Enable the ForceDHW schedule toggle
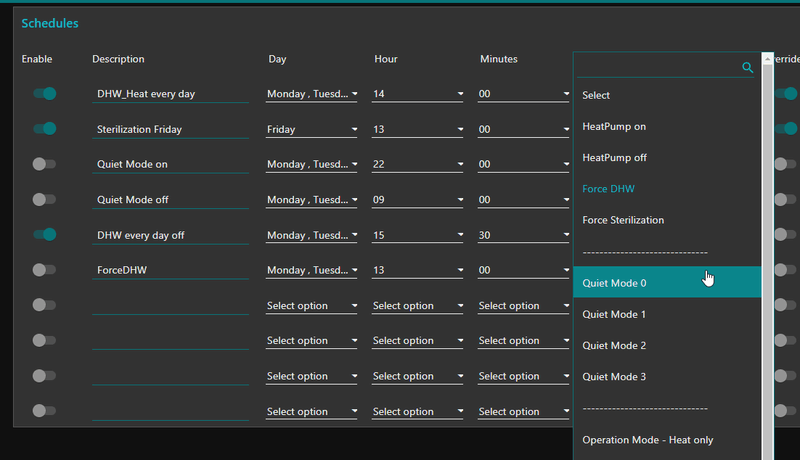The height and width of the screenshot is (460, 800). 44,270
